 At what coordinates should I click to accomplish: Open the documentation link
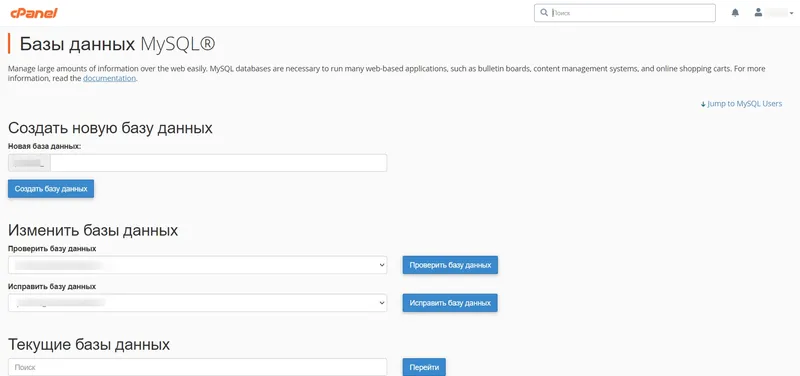click(x=110, y=79)
